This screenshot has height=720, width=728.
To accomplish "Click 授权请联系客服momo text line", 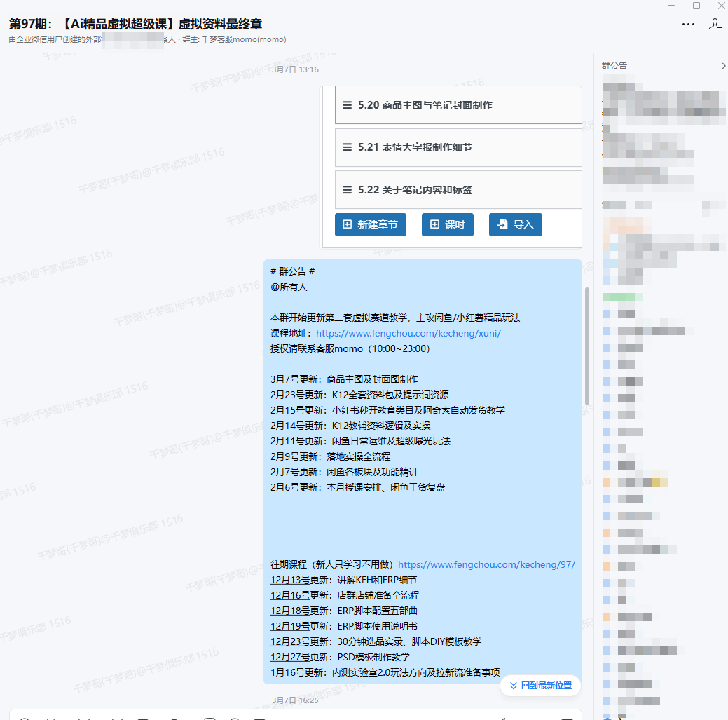I will (350, 348).
